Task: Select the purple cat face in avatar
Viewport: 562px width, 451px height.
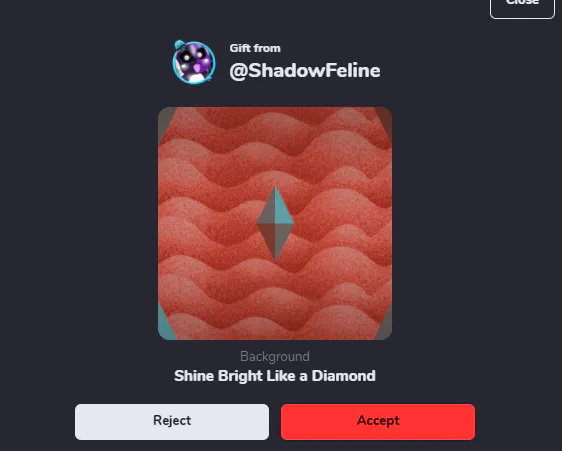Action: click(194, 63)
